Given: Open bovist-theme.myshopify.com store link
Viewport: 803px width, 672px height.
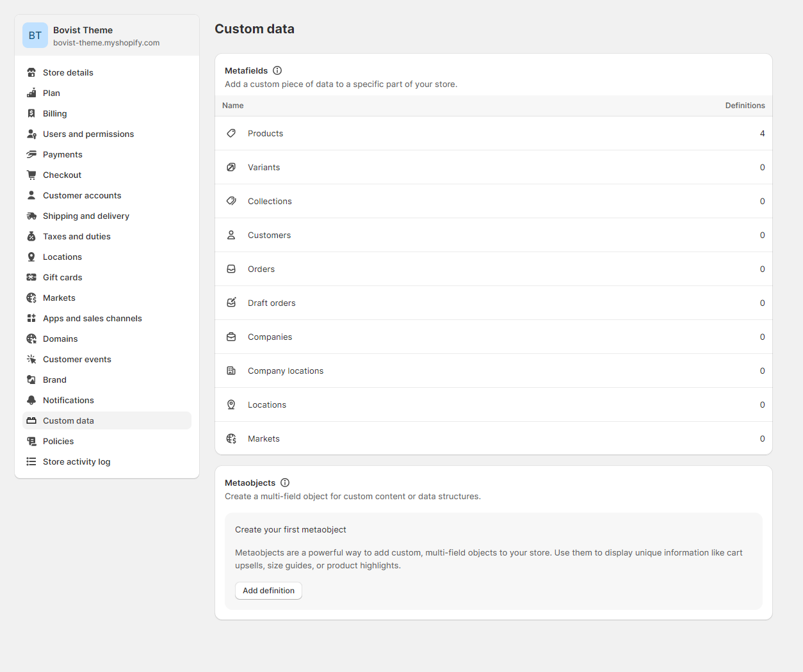Looking at the screenshot, I should 106,43.
